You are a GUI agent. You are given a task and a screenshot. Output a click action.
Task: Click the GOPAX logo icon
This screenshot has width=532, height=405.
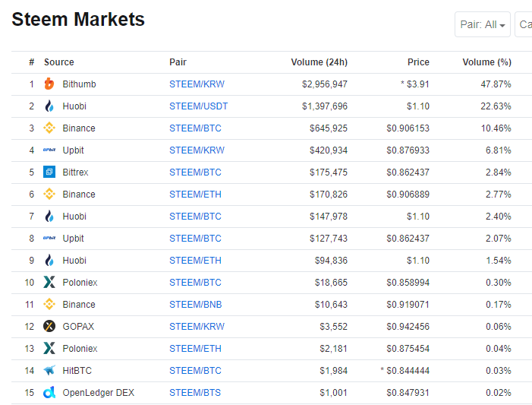49,326
